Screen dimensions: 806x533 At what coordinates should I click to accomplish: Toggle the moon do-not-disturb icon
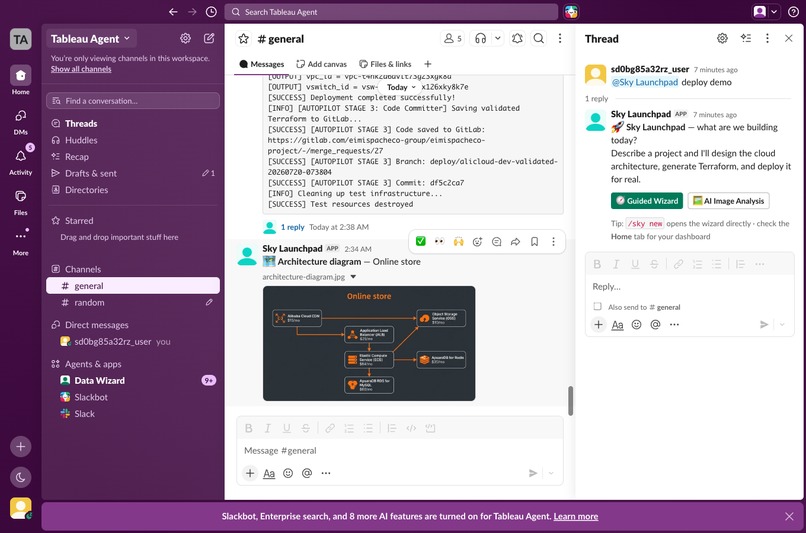click(21, 477)
